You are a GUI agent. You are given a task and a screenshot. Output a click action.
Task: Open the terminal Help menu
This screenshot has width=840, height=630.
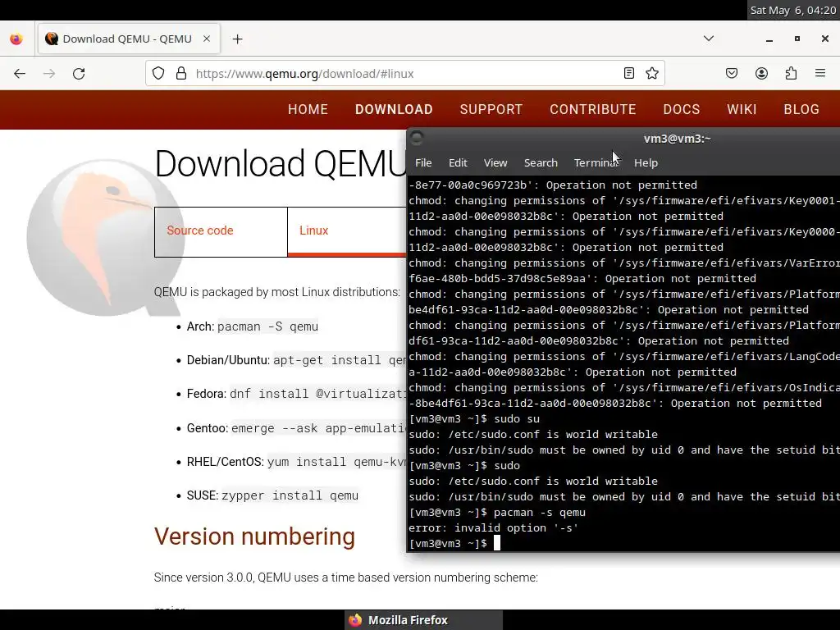[646, 163]
